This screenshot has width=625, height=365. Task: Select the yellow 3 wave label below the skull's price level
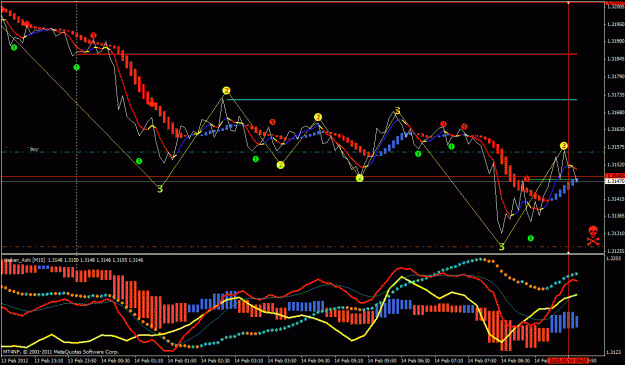[x=501, y=247]
